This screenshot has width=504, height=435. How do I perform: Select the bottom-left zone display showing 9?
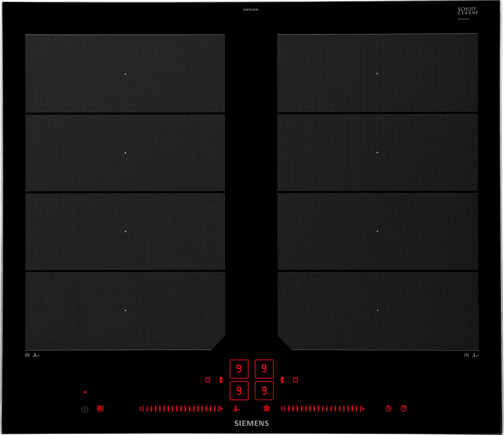click(239, 391)
